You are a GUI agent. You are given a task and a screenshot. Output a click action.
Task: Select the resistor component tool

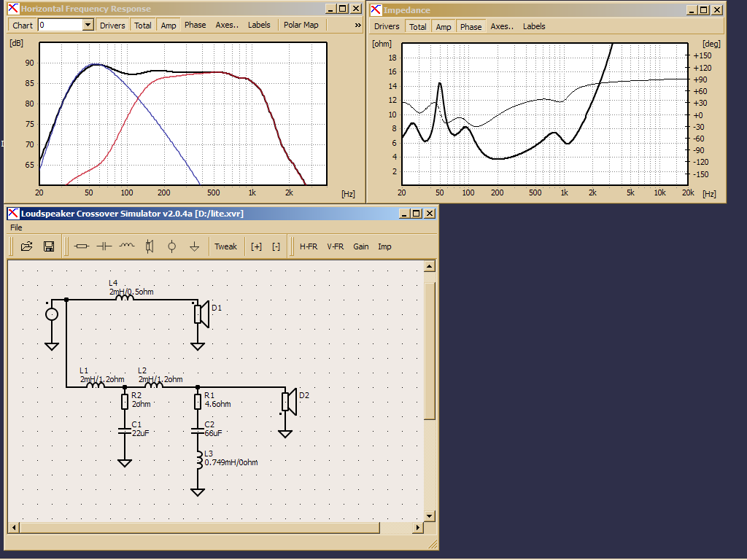82,246
